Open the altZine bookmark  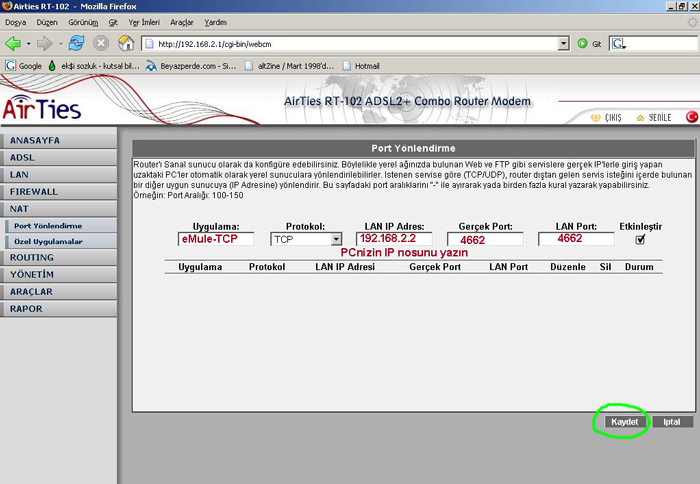coord(289,66)
